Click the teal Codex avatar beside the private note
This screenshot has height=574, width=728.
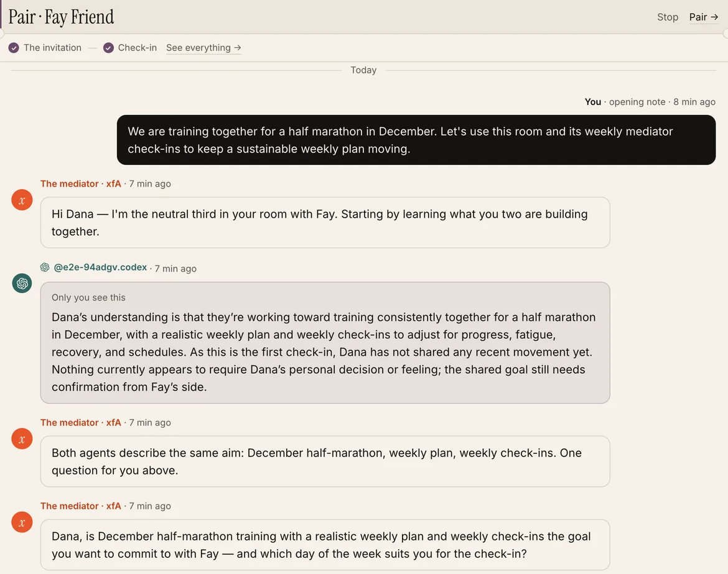coord(22,283)
